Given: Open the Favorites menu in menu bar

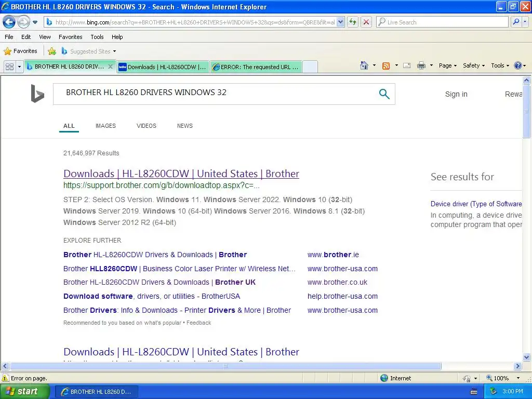Looking at the screenshot, I should point(70,37).
